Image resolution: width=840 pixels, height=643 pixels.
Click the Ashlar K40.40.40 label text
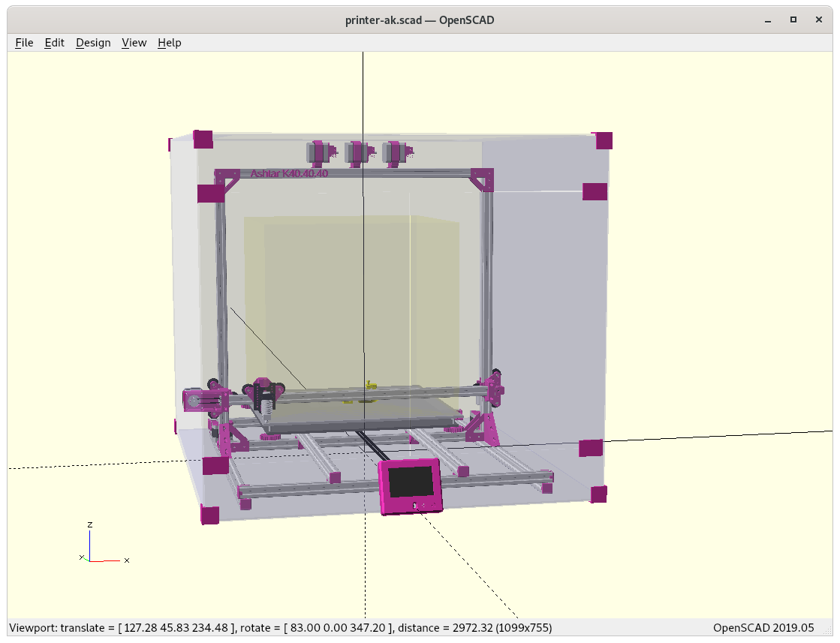click(x=289, y=174)
